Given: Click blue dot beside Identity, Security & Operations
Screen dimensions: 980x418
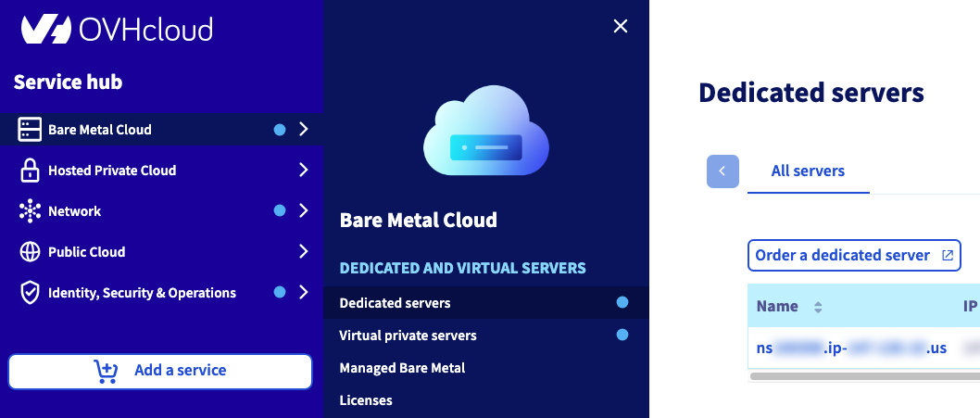Looking at the screenshot, I should [280, 292].
